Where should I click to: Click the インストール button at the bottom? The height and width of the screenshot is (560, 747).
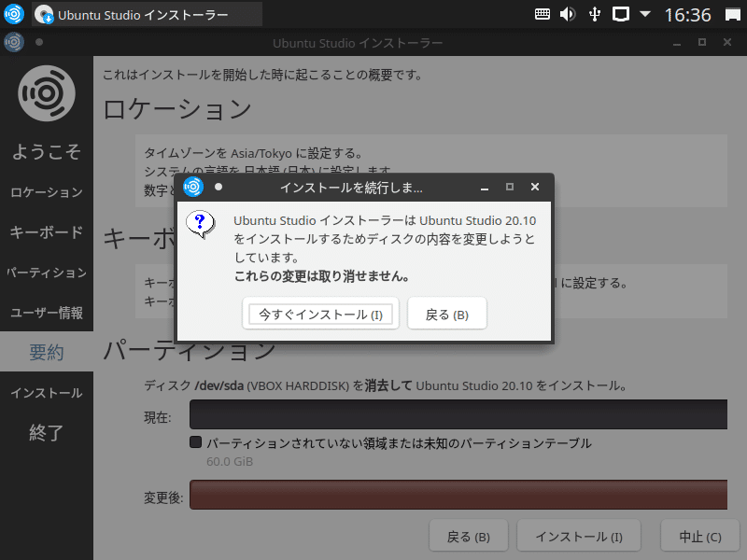click(x=578, y=535)
